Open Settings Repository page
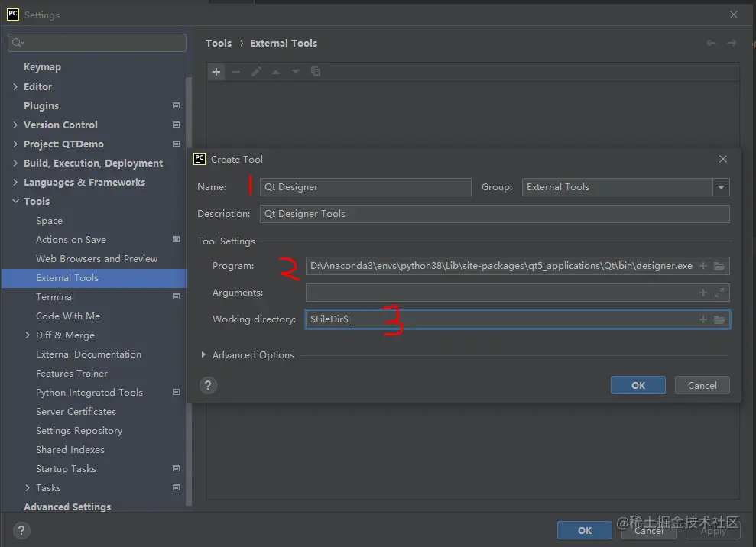The height and width of the screenshot is (547, 756). 79,430
